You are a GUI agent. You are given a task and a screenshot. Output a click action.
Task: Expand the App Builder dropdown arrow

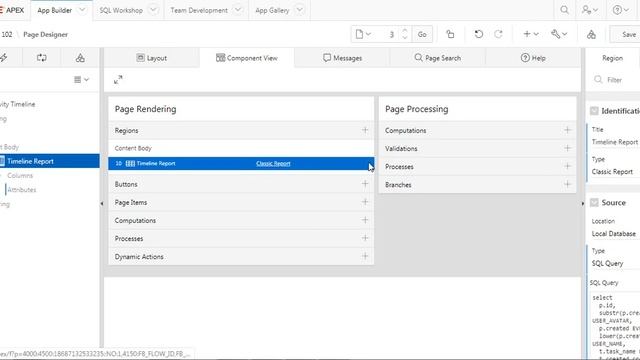pos(82,10)
